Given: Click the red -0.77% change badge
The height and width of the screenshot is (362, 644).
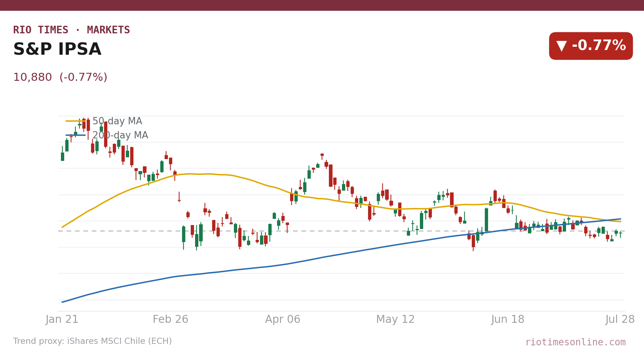Looking at the screenshot, I should [x=591, y=46].
